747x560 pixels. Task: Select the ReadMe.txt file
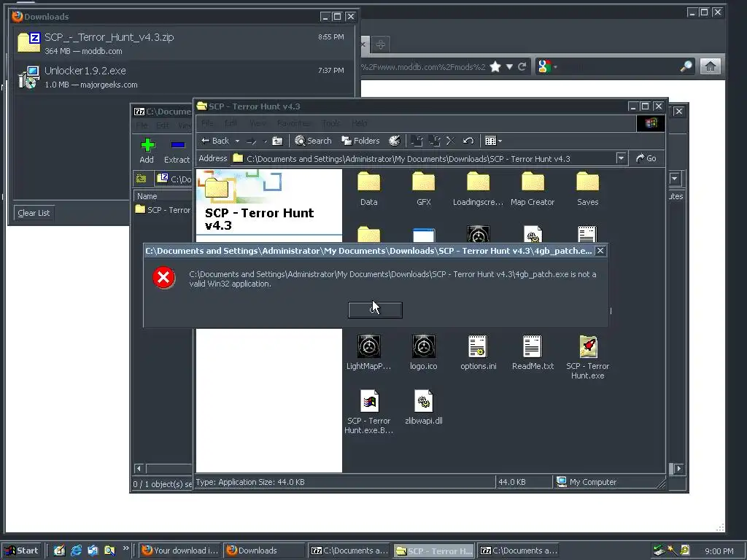(533, 352)
